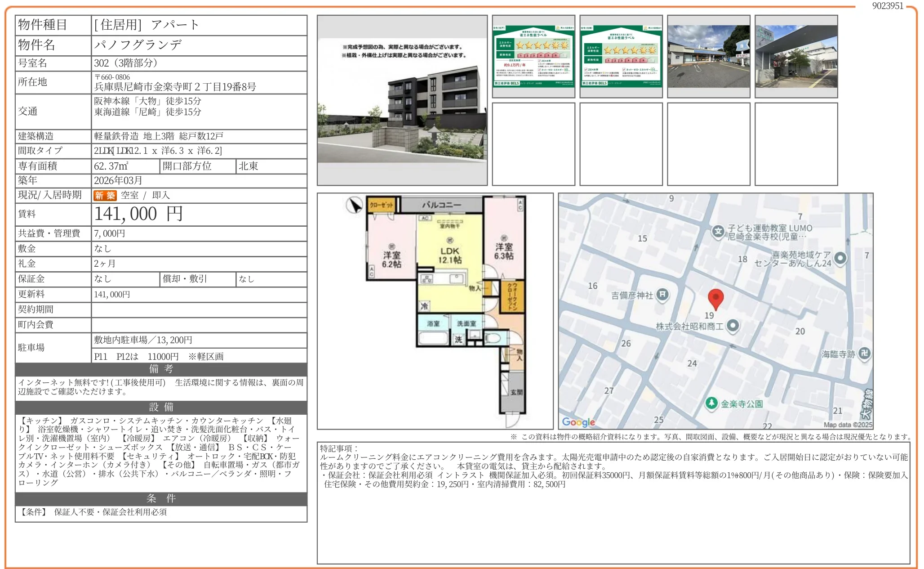Viewport: 924px width, 569px height.
Task: Click the 金楽寺公園 green park icon
Action: [x=711, y=403]
